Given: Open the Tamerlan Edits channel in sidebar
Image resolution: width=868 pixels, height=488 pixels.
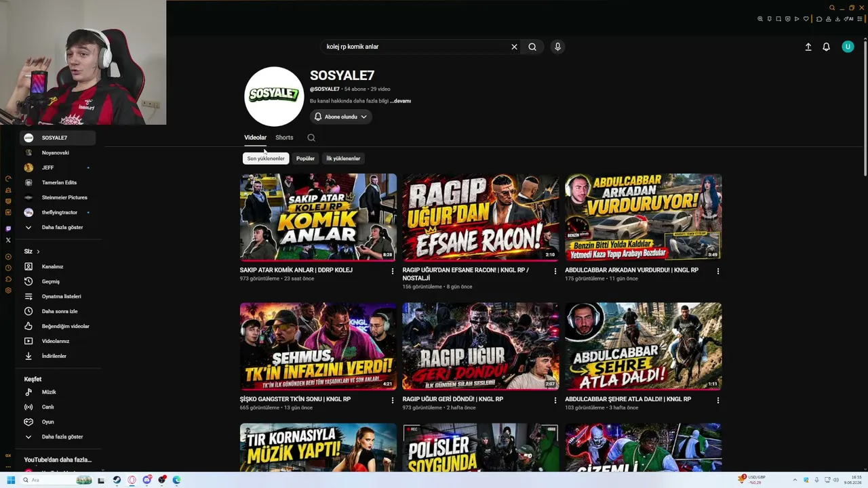Looking at the screenshot, I should coord(58,182).
